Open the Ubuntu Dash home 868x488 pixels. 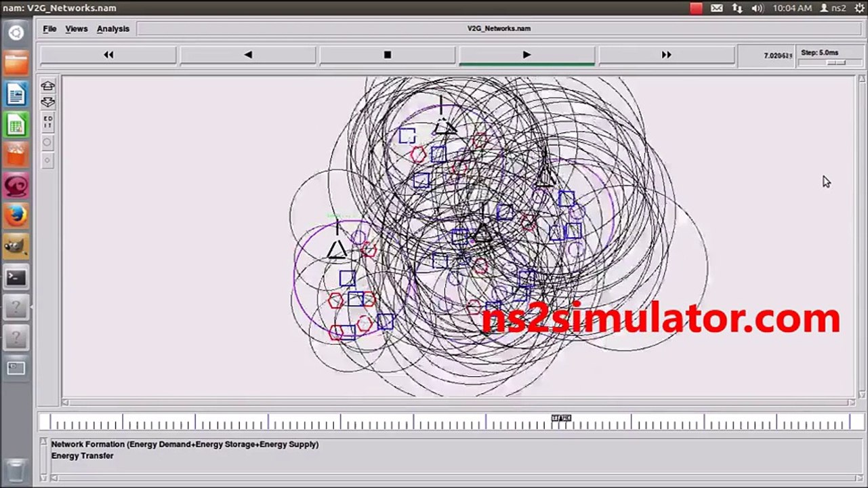[16, 33]
